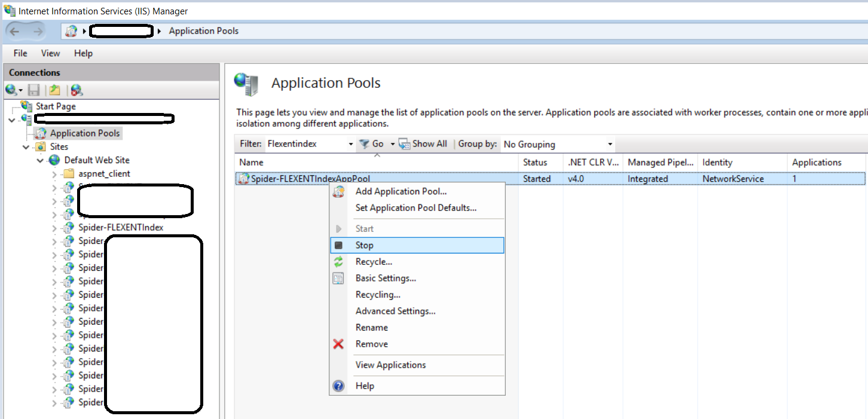
Task: Collapse the Sites tree node
Action: (26, 146)
